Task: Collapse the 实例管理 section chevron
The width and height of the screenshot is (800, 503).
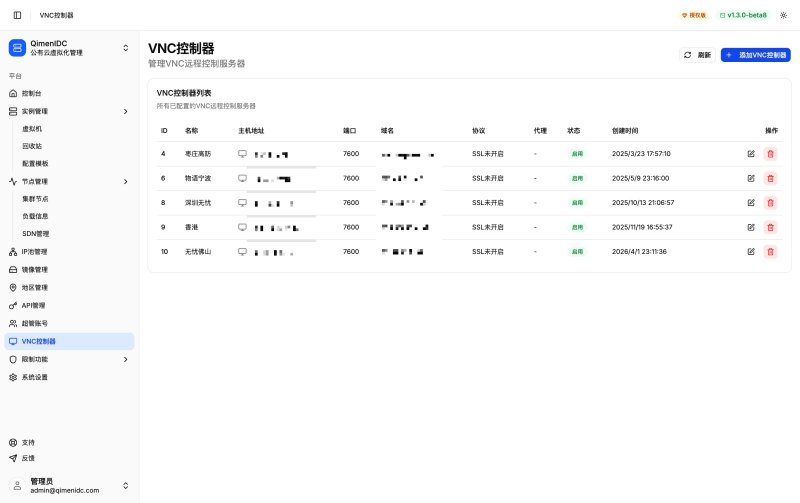Action: coord(126,111)
